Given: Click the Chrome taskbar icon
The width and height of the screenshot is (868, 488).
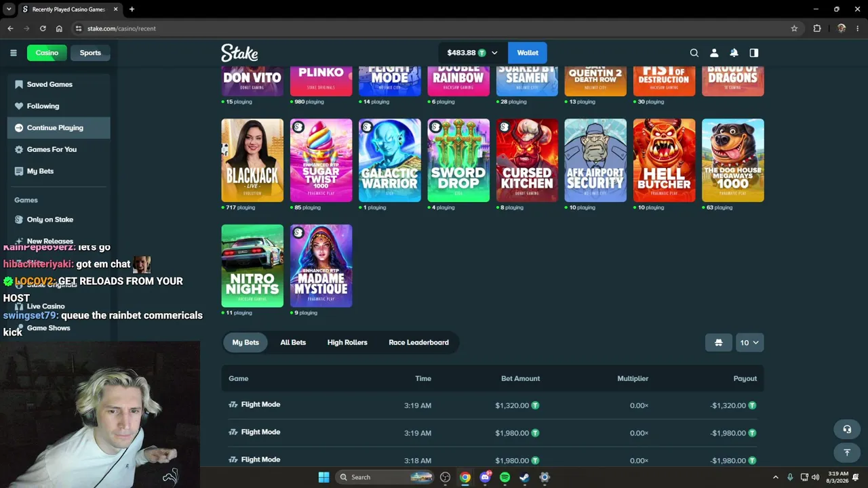Looking at the screenshot, I should 465,477.
